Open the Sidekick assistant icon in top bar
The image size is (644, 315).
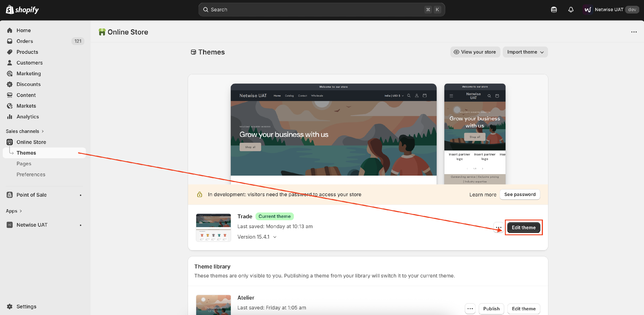point(554,10)
